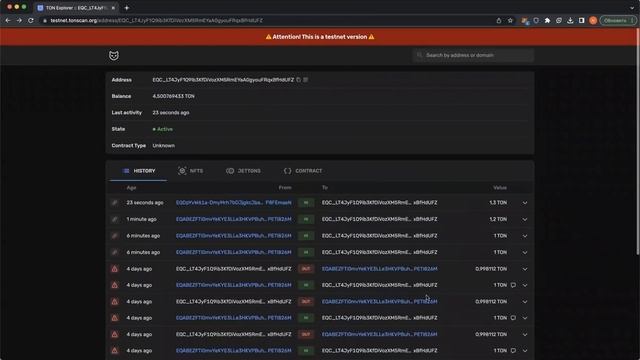Open the browser downloads icon

point(570,20)
